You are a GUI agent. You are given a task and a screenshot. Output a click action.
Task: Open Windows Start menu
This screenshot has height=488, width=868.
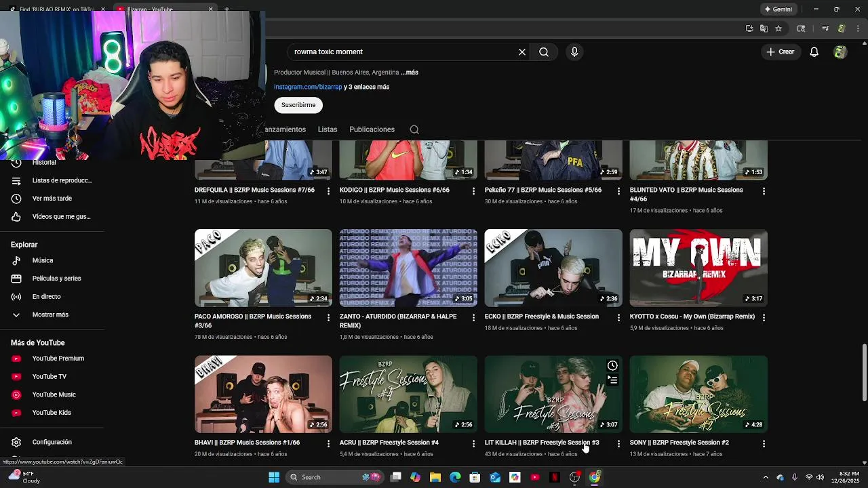274,477
